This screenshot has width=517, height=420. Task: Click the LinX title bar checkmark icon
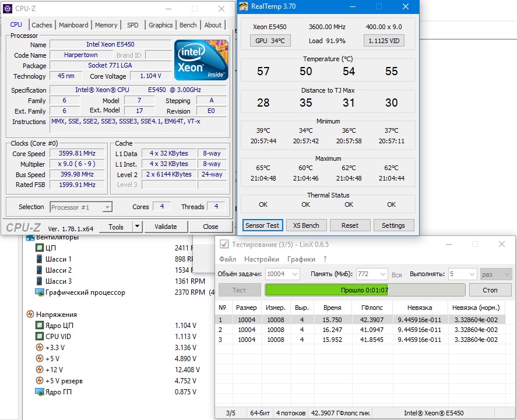(224, 244)
